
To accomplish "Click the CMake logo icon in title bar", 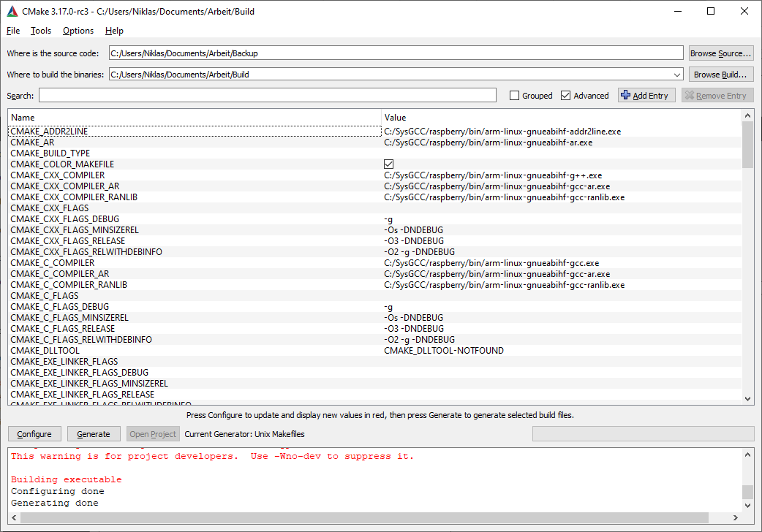I will (12, 11).
